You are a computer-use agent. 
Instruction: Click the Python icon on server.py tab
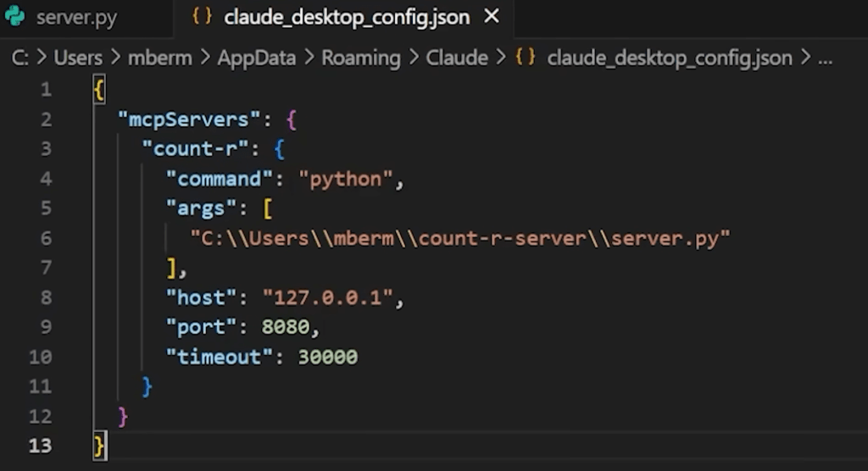(x=15, y=17)
